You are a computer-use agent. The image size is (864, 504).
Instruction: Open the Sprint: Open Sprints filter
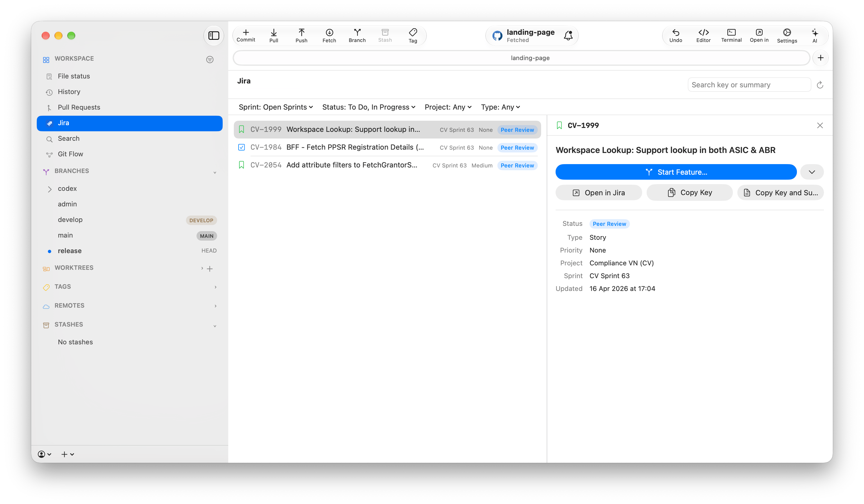coord(276,107)
